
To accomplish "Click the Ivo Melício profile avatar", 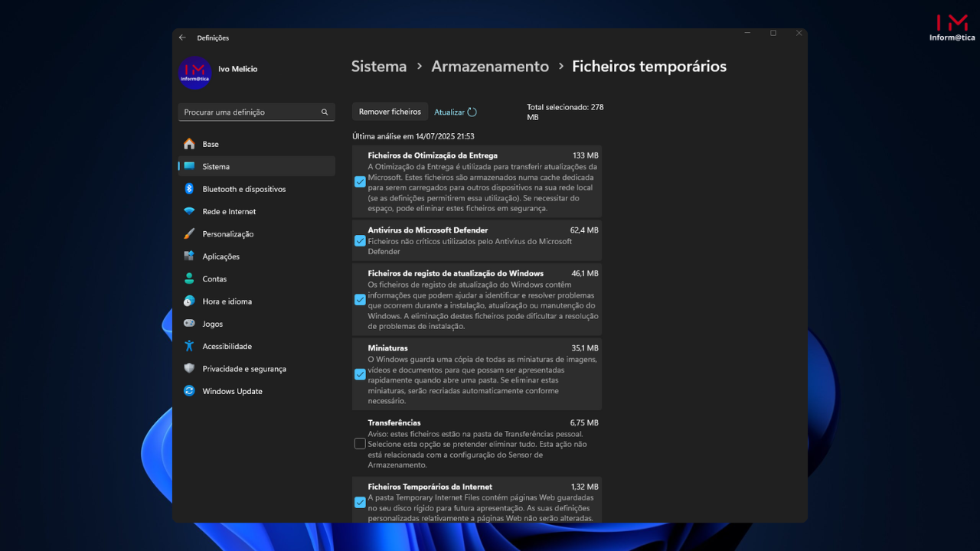I will coord(195,73).
